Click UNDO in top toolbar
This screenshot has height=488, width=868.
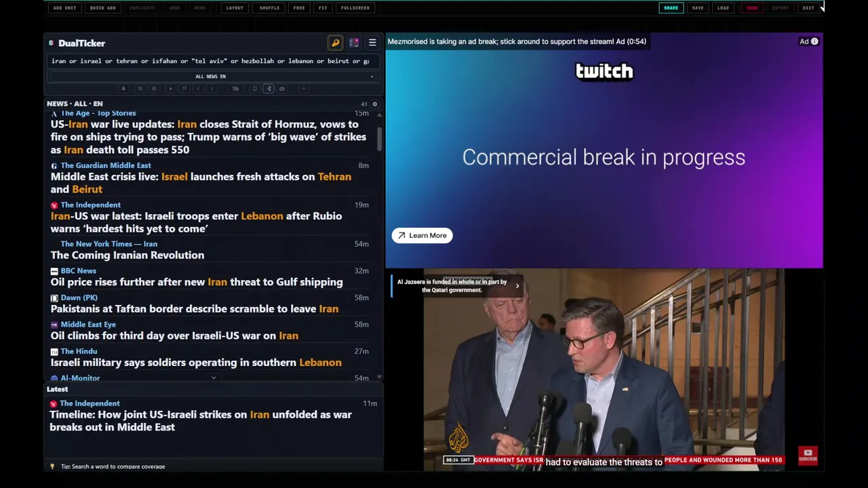click(x=174, y=8)
